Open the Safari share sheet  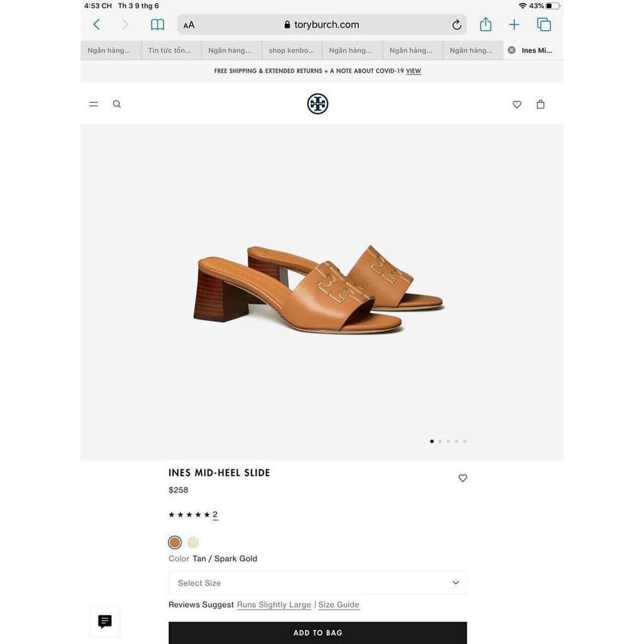coord(486,25)
